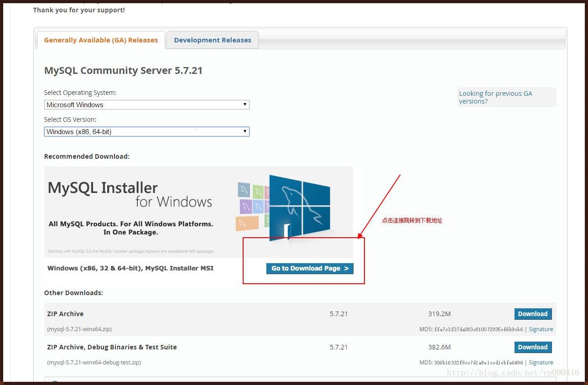Image resolution: width=588 pixels, height=385 pixels.
Task: Click the Go to Download Page button
Action: pos(310,268)
